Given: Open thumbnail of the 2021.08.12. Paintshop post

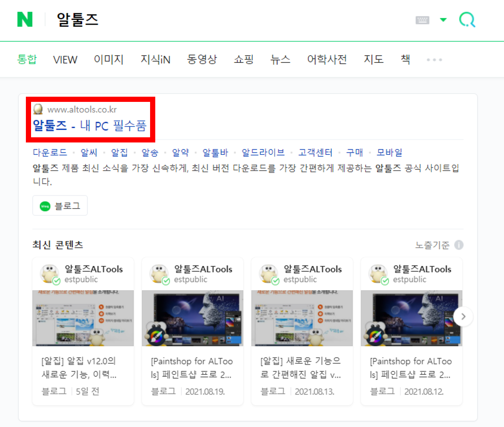Looking at the screenshot, I should (412, 318).
